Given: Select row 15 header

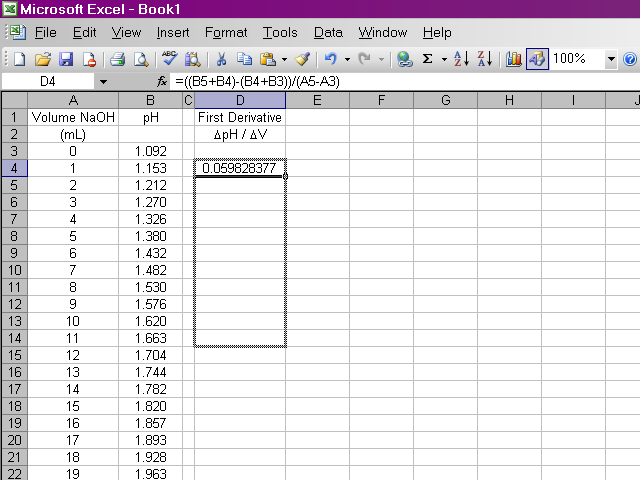Looking at the screenshot, I should (14, 355).
